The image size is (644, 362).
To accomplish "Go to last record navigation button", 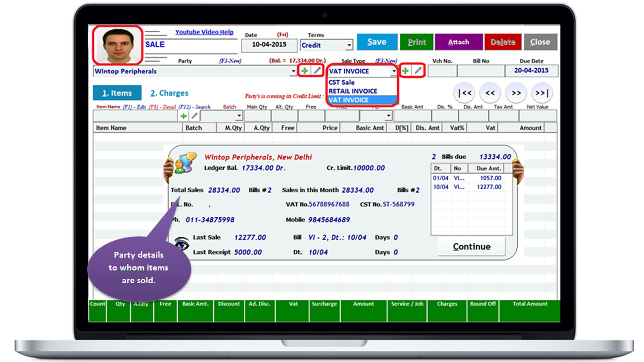I will tap(542, 93).
